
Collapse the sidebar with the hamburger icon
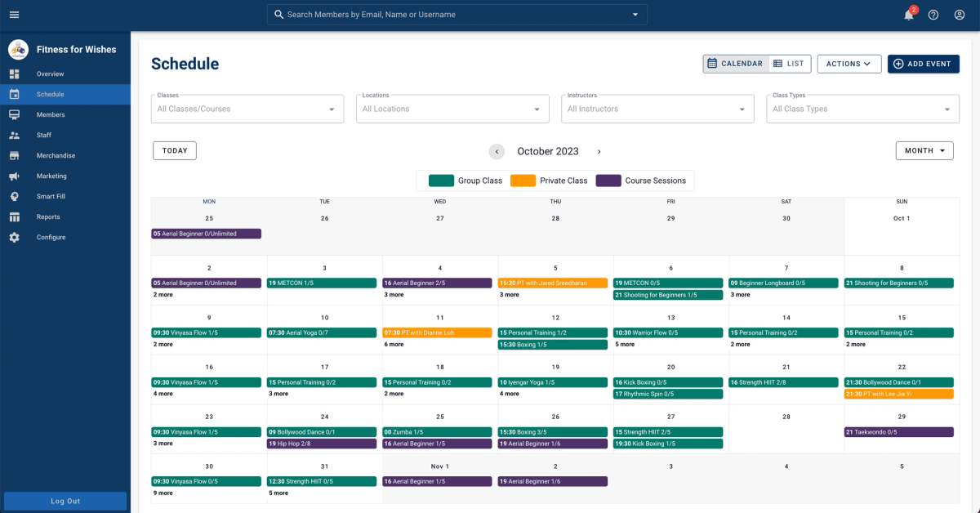coord(14,14)
